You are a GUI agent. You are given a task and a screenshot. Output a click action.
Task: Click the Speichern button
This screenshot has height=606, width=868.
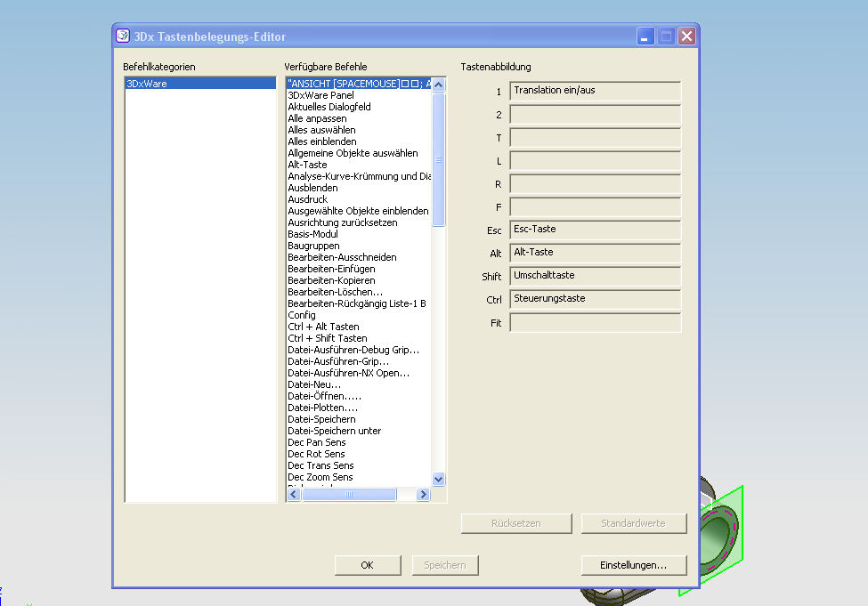tap(445, 565)
